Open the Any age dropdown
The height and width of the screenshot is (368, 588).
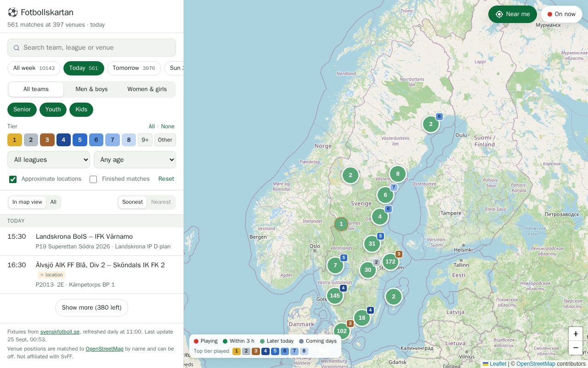coord(135,160)
